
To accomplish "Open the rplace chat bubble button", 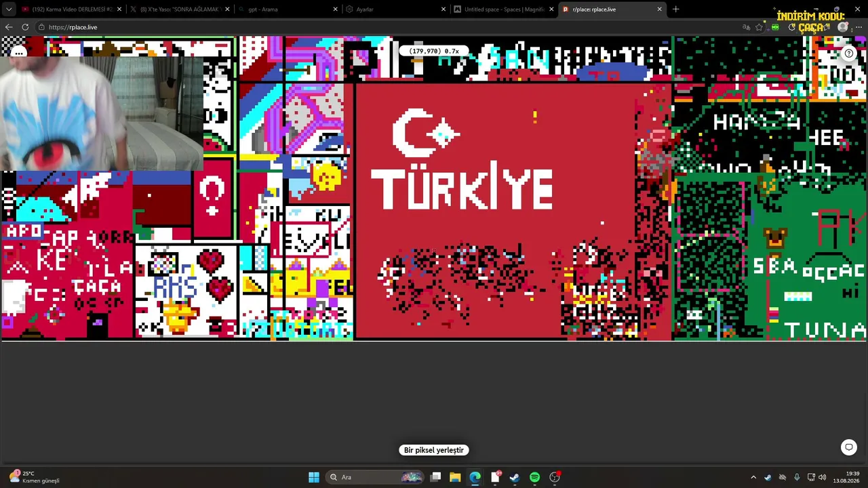I will pos(848,447).
